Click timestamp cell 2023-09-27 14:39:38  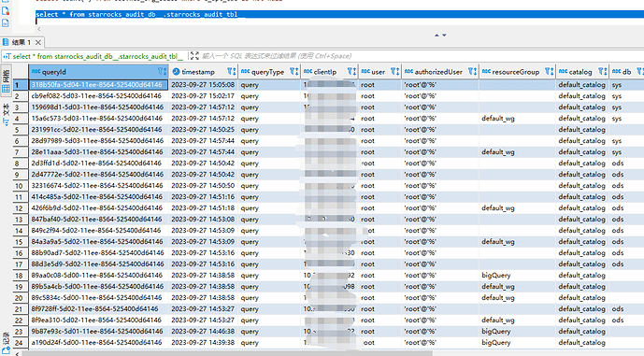(x=204, y=342)
